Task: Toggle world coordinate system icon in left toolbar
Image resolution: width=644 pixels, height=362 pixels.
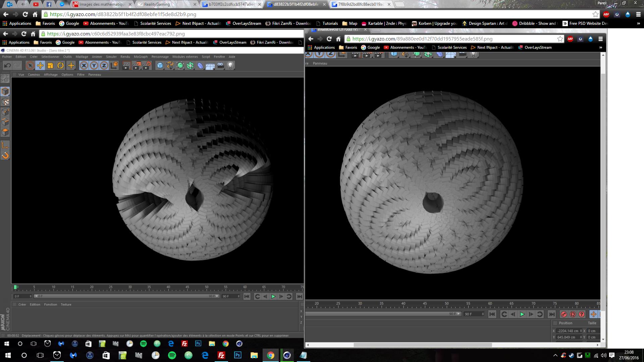Action: point(114,65)
